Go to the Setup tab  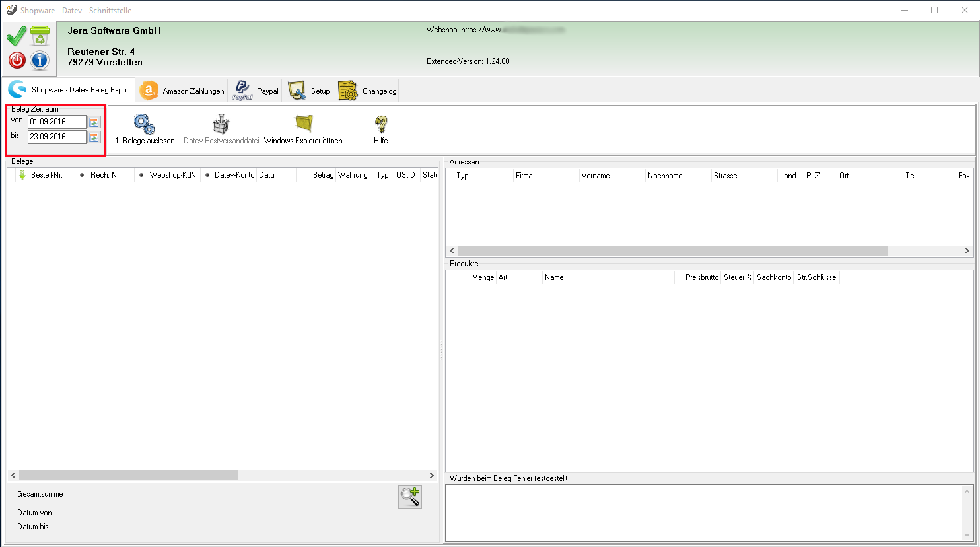click(309, 91)
